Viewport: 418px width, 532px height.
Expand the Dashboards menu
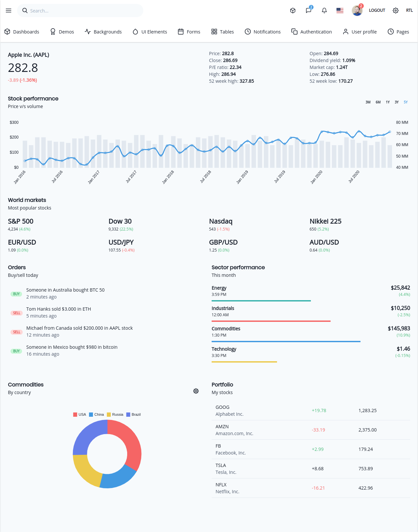pos(22,32)
